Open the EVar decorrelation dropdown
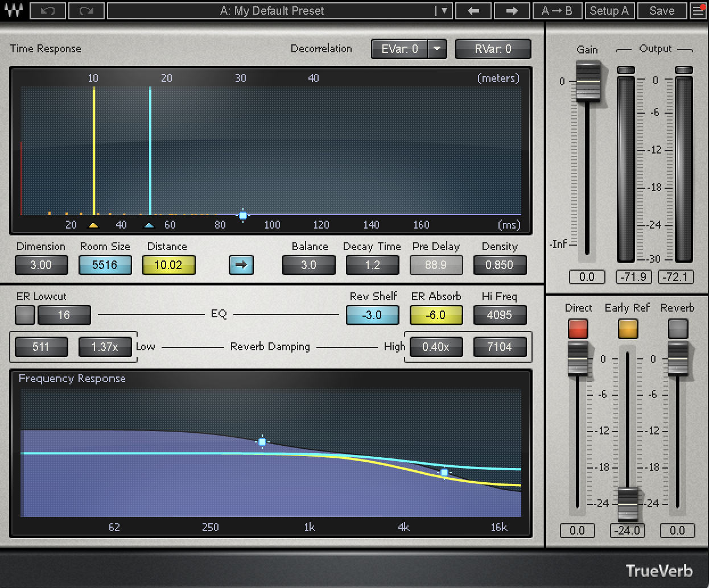The width and height of the screenshot is (709, 588). (x=437, y=49)
